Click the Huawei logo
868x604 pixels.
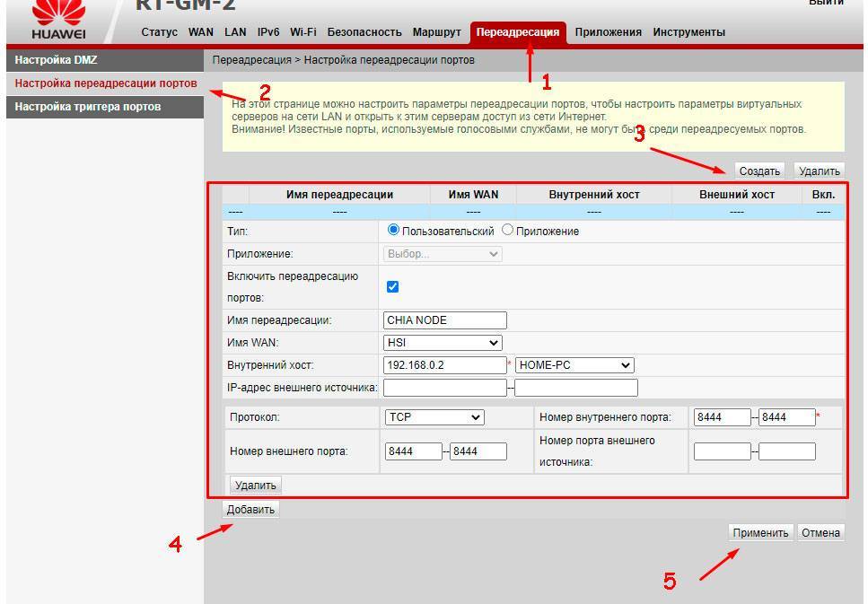coord(58,20)
